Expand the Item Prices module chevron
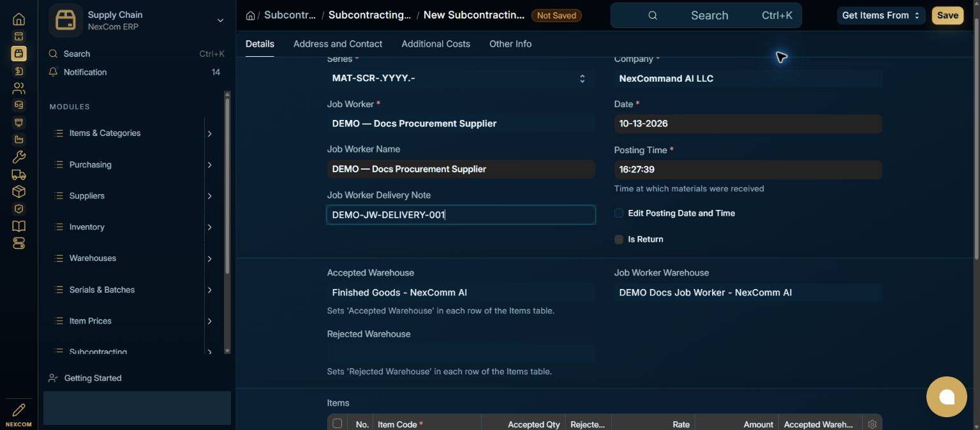This screenshot has height=430, width=980. click(209, 321)
